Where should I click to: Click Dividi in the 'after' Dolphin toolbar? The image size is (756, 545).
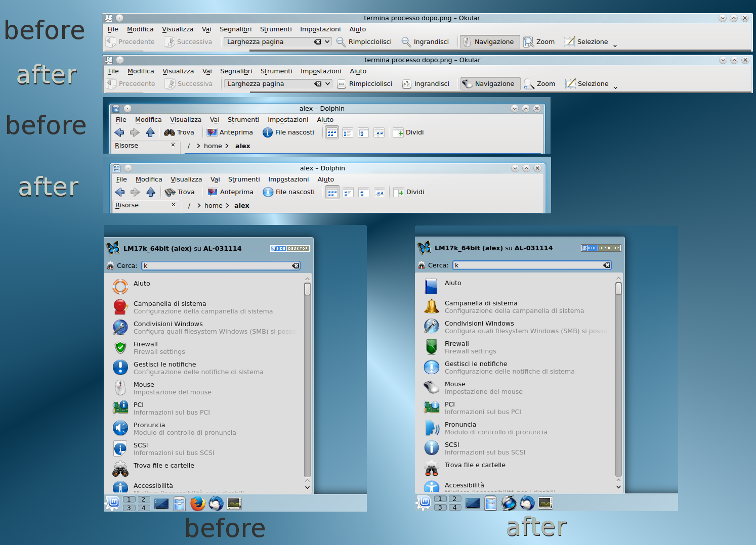pos(409,192)
